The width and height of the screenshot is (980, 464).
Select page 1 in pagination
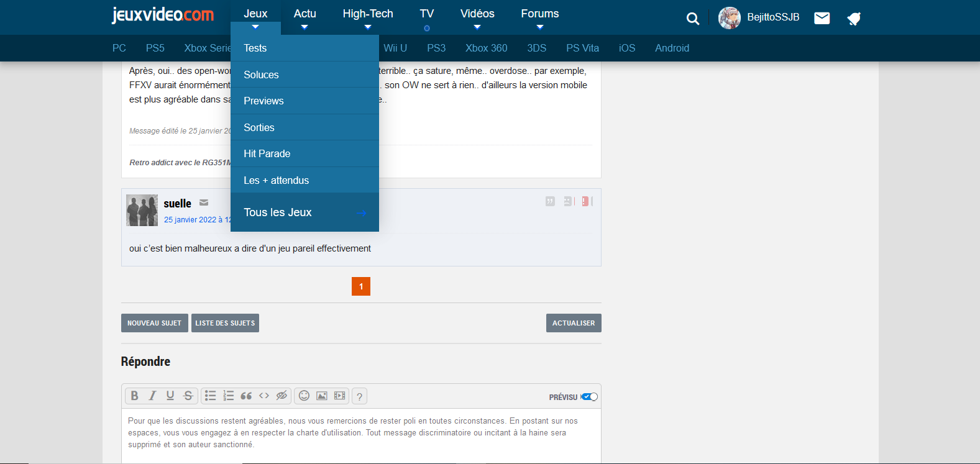(x=361, y=286)
